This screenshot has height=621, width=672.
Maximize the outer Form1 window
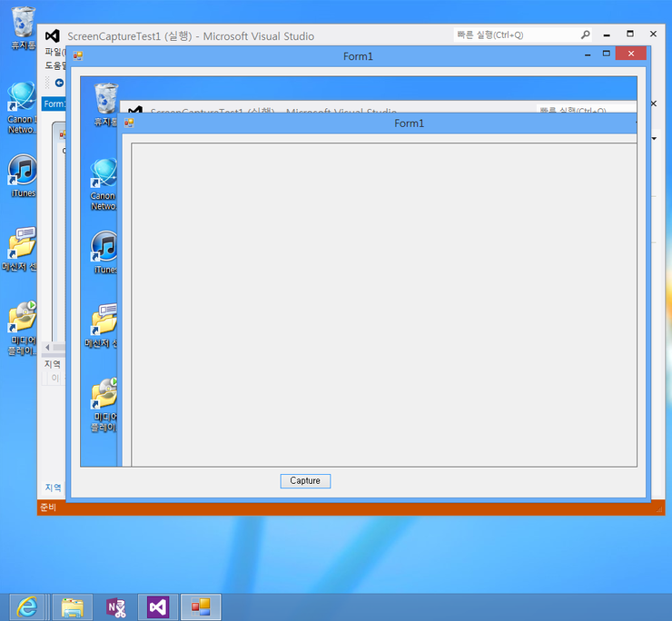click(x=606, y=54)
